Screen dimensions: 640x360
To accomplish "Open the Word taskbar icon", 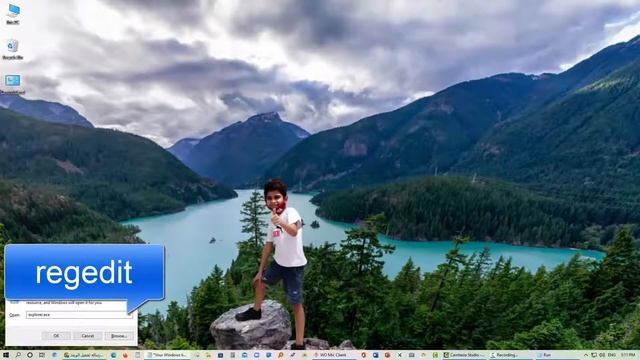I will 376,355.
